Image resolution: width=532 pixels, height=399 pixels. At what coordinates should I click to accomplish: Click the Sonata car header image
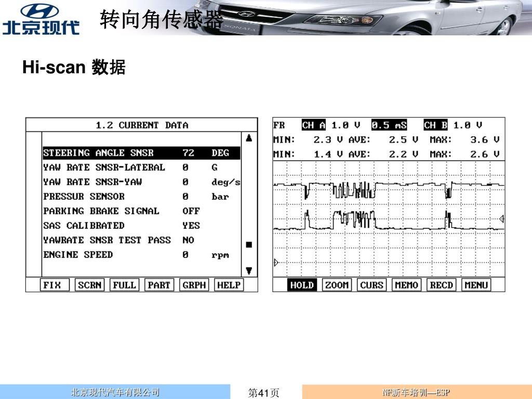[x=360, y=18]
